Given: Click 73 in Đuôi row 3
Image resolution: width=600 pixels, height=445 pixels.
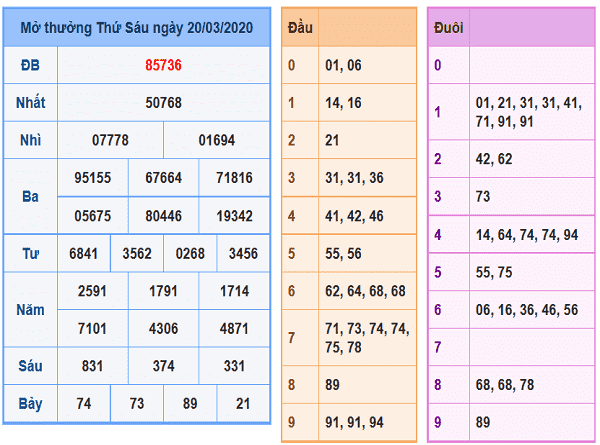Looking at the screenshot, I should tap(483, 196).
